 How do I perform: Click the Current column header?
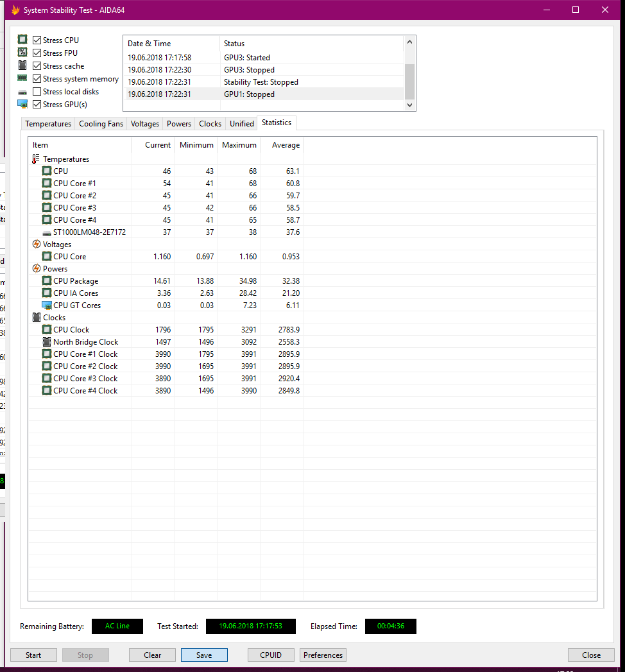click(x=153, y=145)
